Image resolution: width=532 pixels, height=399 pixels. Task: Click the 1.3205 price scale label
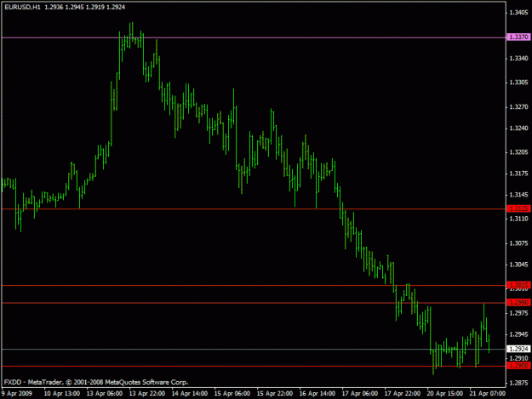518,152
